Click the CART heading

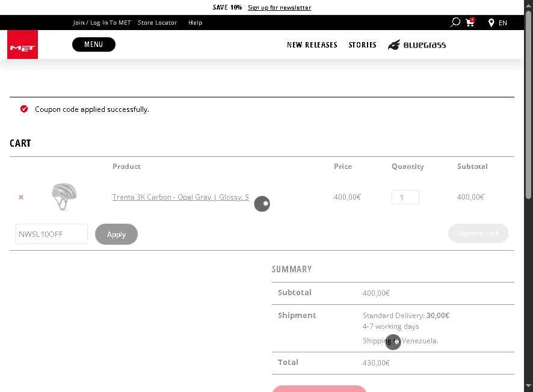point(20,143)
